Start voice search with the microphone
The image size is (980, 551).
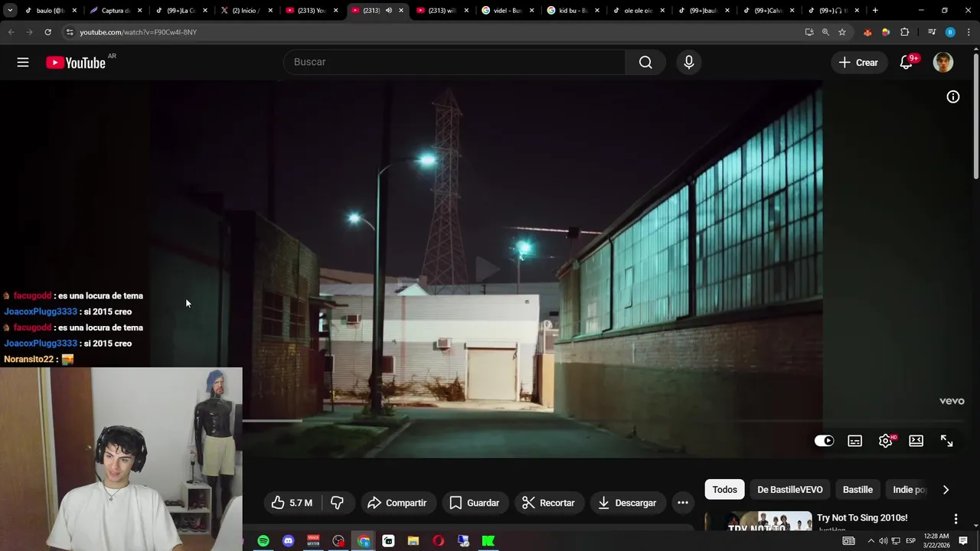(x=689, y=62)
